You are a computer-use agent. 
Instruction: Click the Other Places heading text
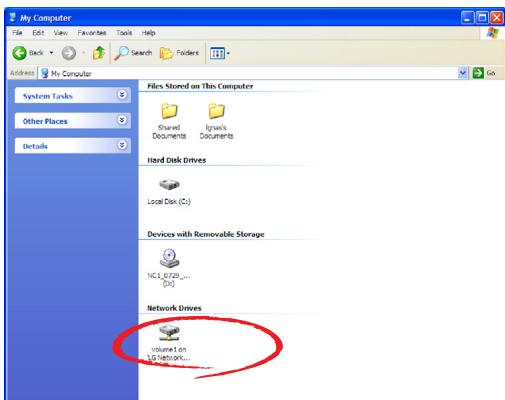(45, 121)
